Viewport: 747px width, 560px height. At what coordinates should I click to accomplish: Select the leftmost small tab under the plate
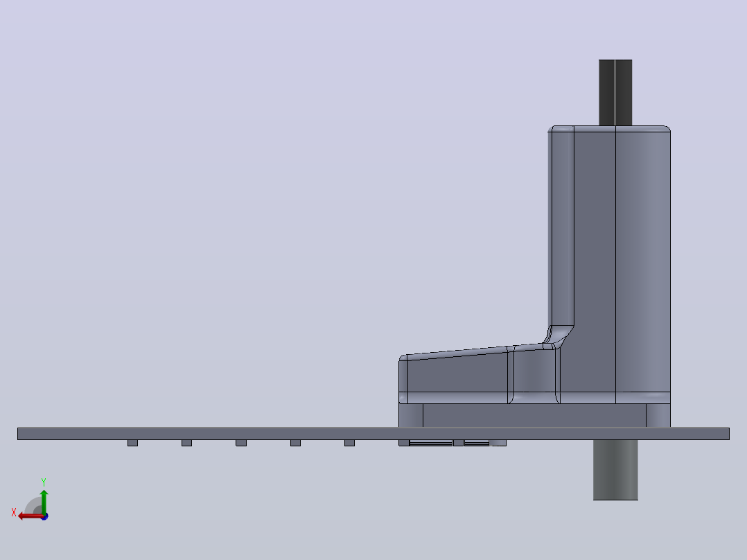[132, 443]
